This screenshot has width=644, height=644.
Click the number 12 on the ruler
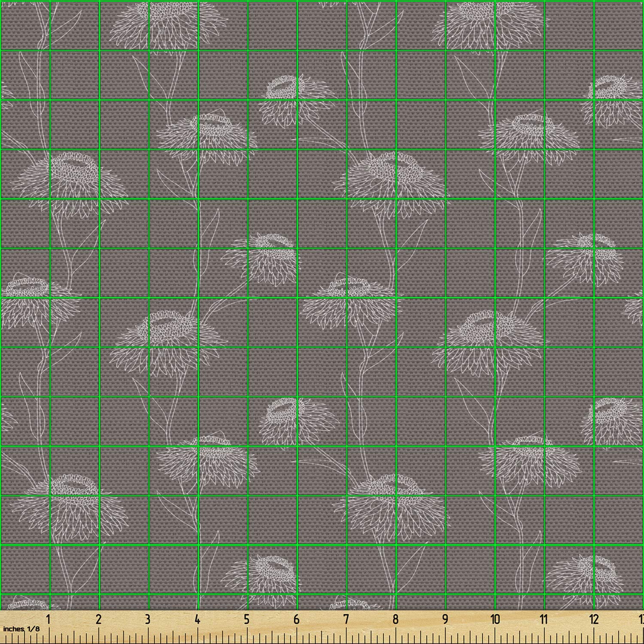pyautogui.click(x=594, y=620)
